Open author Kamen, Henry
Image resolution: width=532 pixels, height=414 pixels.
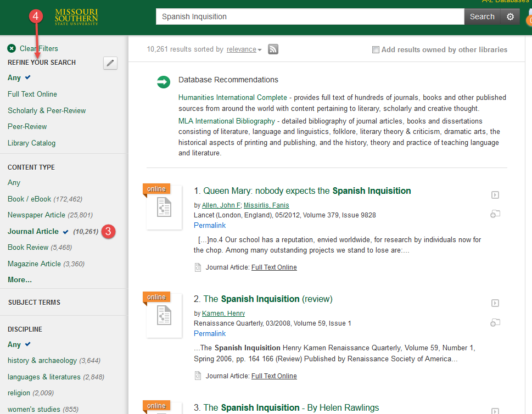coord(223,314)
